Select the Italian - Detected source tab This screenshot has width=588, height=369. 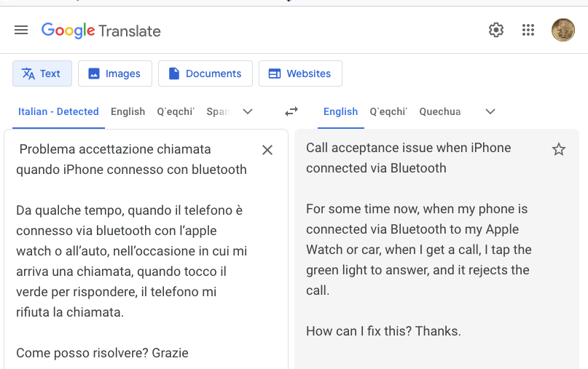point(58,111)
